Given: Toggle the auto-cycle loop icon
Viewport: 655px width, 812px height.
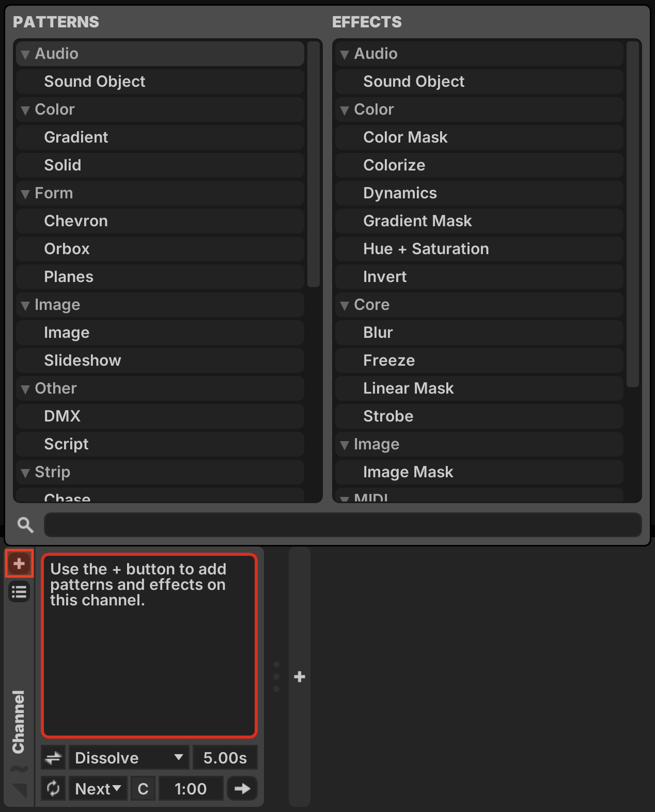Looking at the screenshot, I should pyautogui.click(x=53, y=789).
